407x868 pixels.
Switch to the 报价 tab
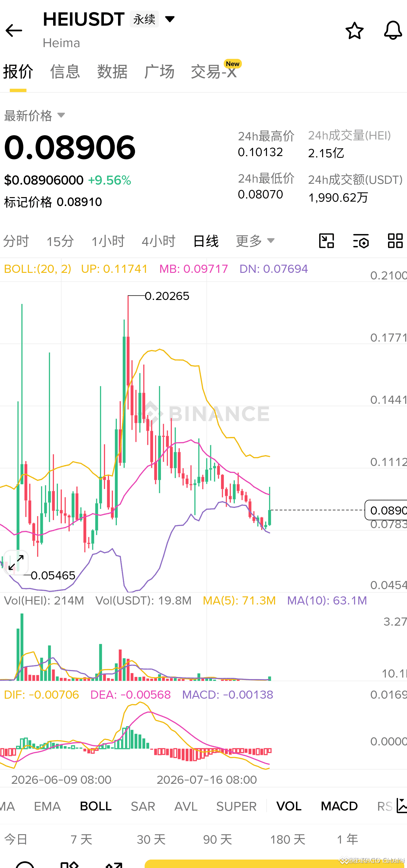[x=18, y=72]
